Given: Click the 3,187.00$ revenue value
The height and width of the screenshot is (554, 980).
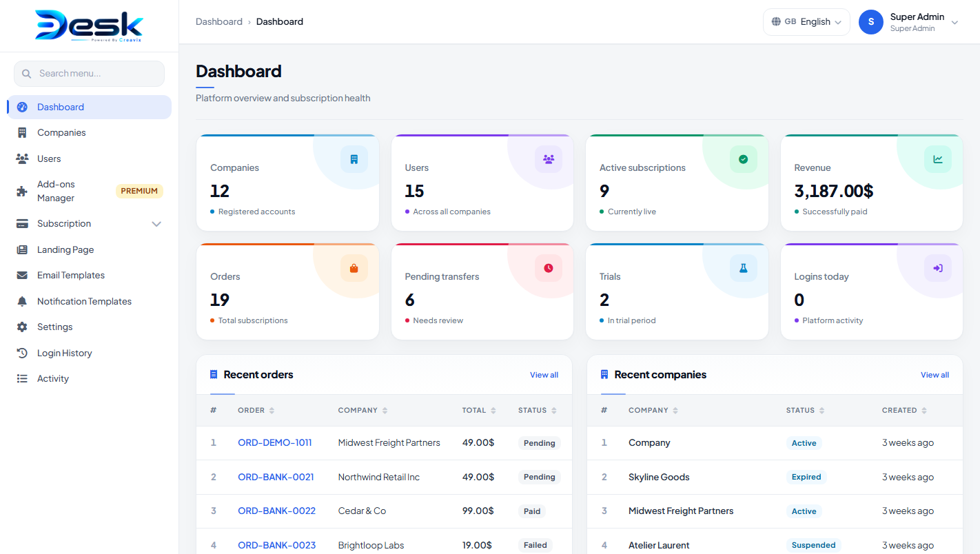Looking at the screenshot, I should click(834, 191).
